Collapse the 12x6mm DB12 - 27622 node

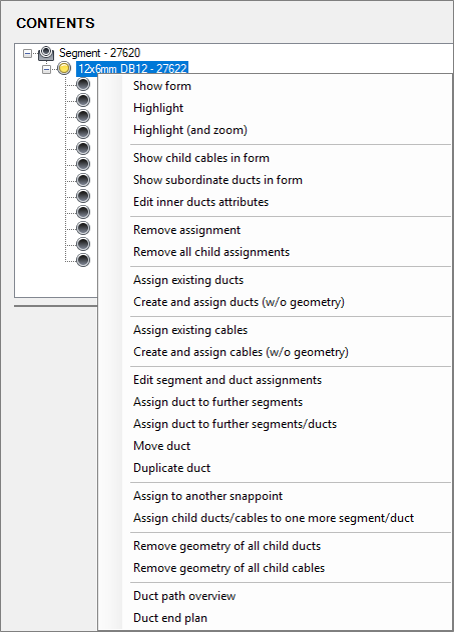(47, 69)
